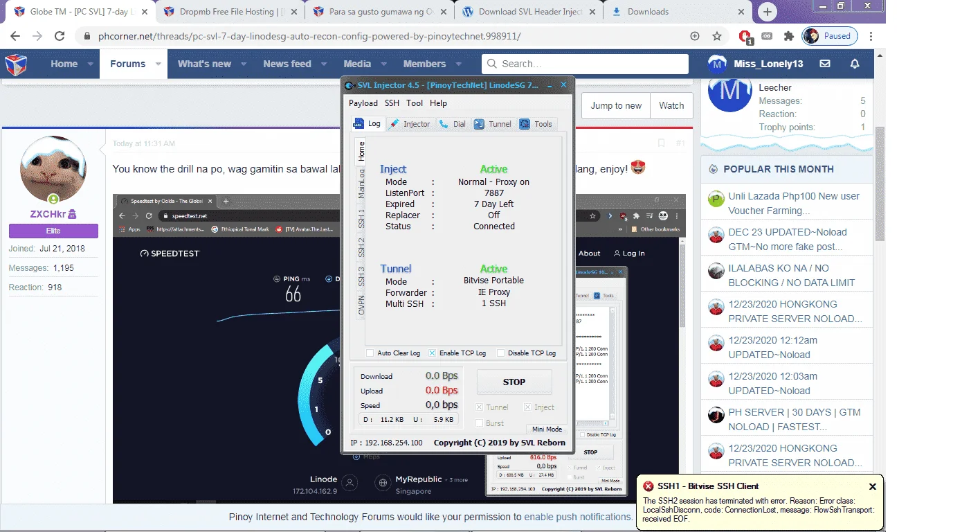Click the Jump to new button
The height and width of the screenshot is (532, 980).
click(616, 106)
